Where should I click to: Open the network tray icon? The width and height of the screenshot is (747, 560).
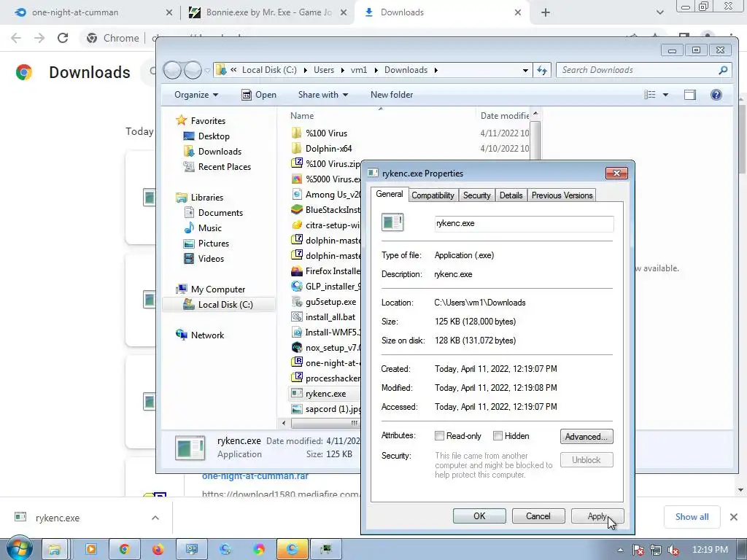[x=656, y=550]
